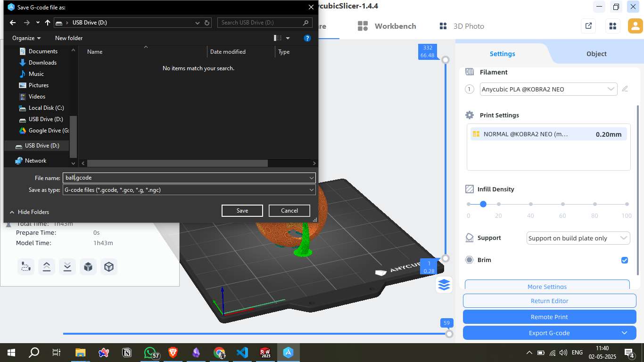Click the forward arrow in the save dialog
Image resolution: width=644 pixels, height=362 pixels.
[x=27, y=23]
